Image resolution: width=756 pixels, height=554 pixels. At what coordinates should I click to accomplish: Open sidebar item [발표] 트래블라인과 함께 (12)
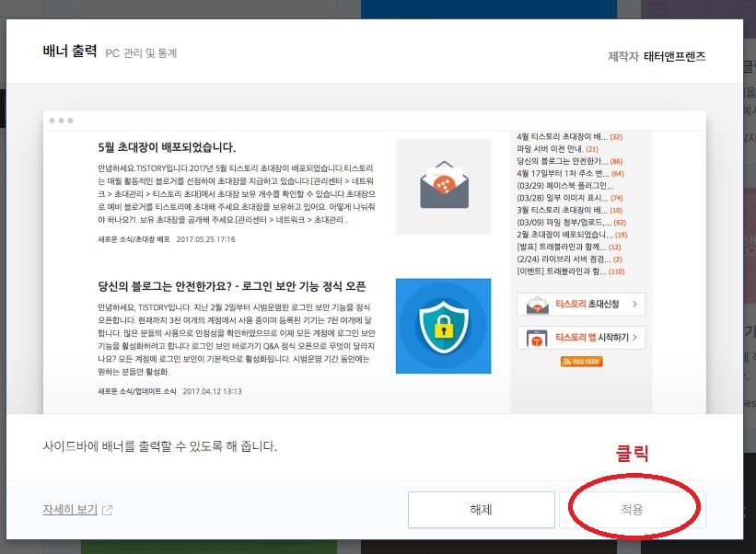(x=569, y=247)
